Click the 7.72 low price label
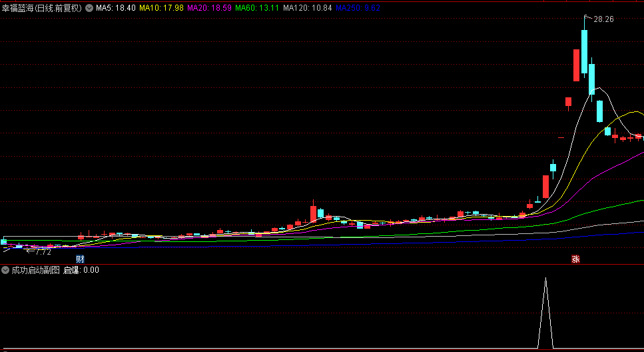644x352 pixels. [43, 251]
